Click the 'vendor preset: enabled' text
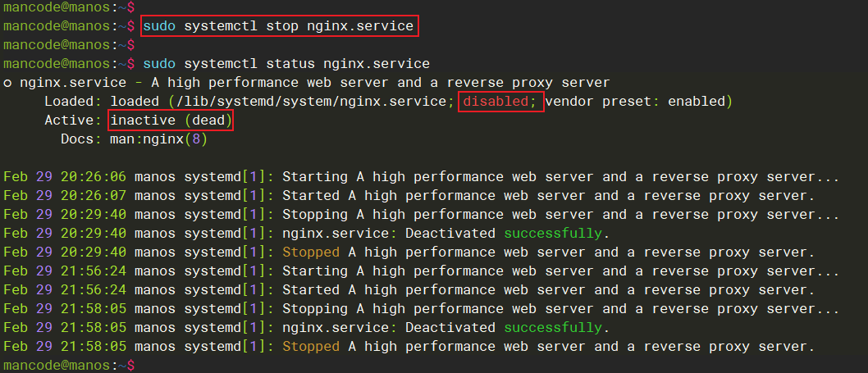This screenshot has height=373, width=868. [635, 102]
